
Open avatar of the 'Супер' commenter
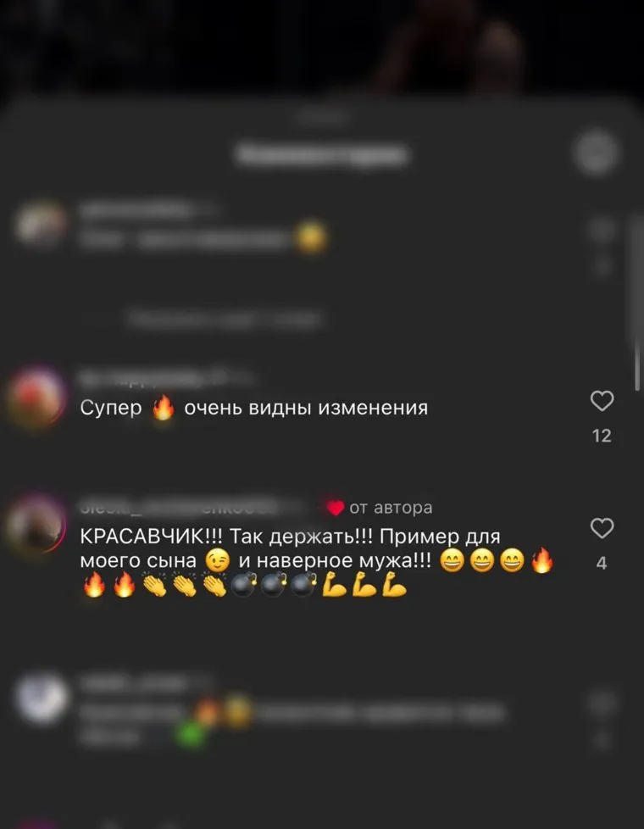[36, 398]
